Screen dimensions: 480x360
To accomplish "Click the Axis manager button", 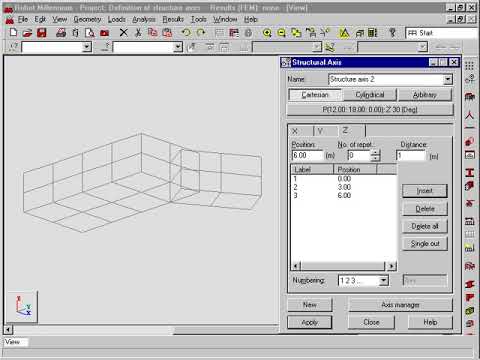I will pos(400,305).
